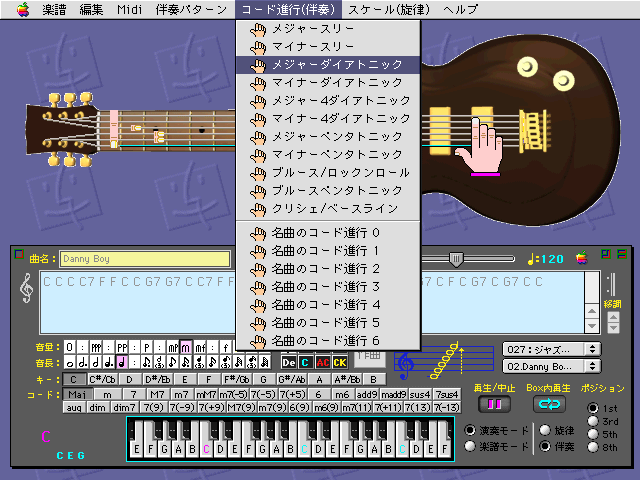Choose the dotted half note length icon
The width and height of the screenshot is (640, 480).
tap(83, 362)
